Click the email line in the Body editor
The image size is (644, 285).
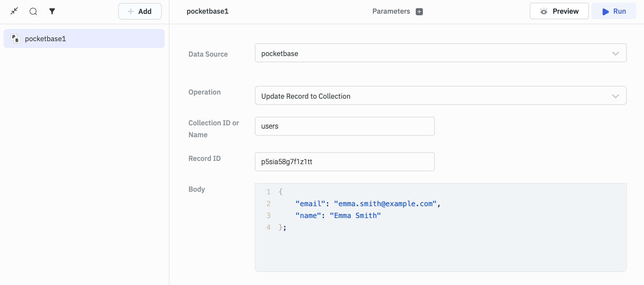[368, 204]
